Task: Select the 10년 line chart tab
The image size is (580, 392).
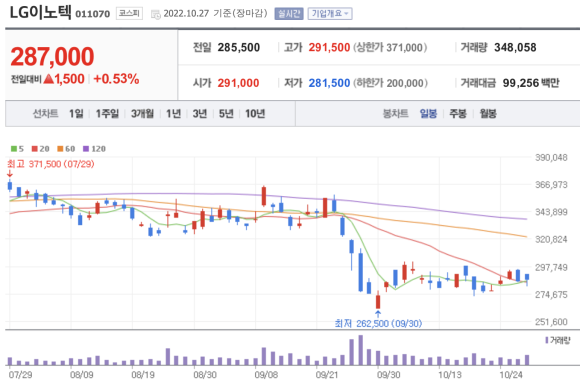Action: pos(255,114)
